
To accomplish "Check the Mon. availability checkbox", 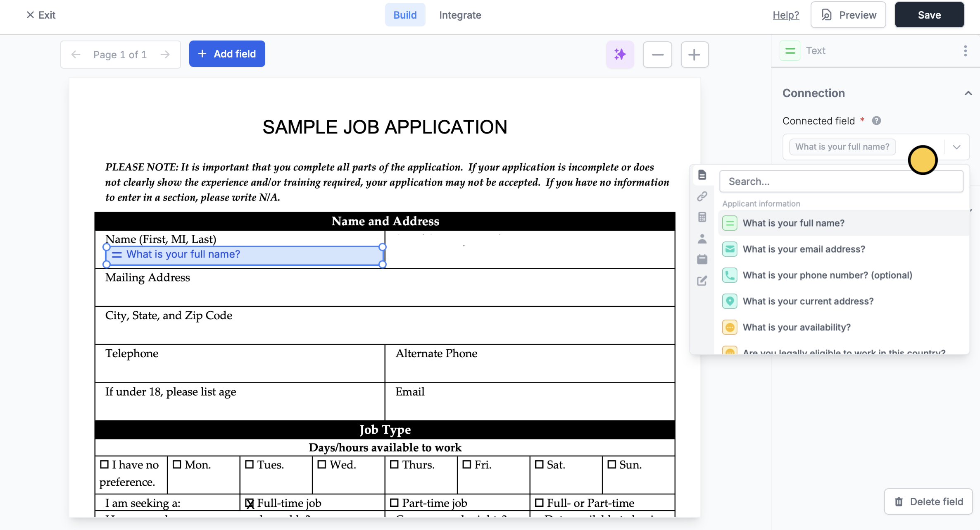I will point(178,464).
